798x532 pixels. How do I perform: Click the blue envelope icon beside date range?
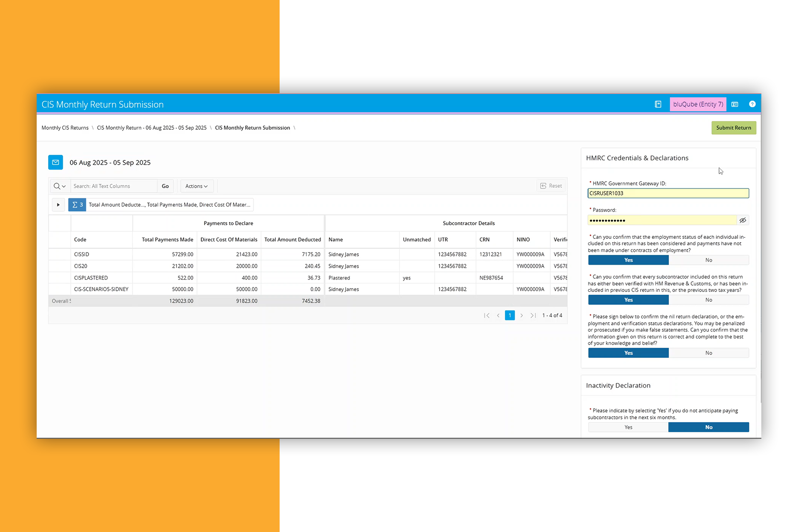click(56, 163)
